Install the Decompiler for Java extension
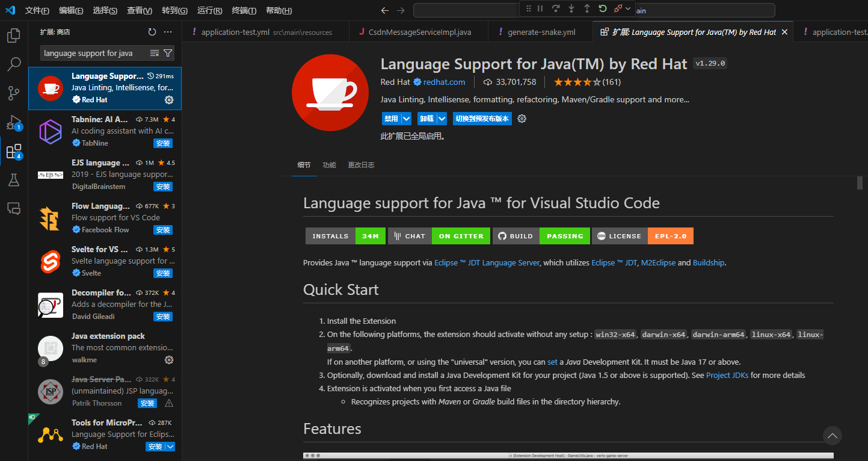 click(163, 317)
